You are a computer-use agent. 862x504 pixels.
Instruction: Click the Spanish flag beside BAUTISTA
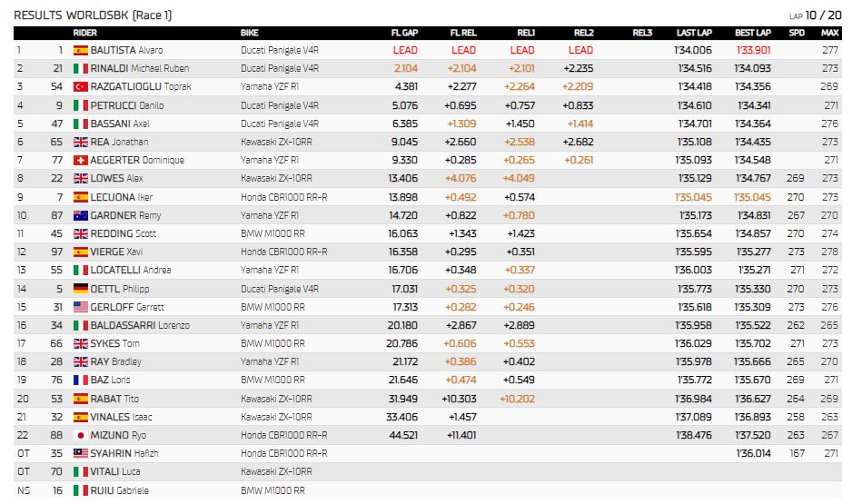(81, 50)
